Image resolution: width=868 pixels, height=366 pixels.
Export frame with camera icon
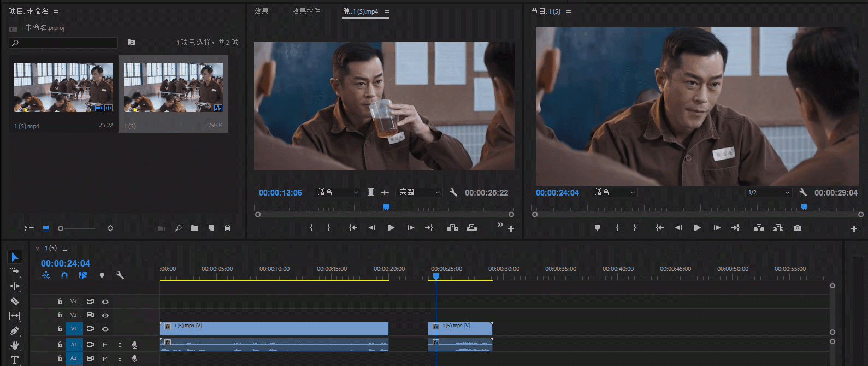tap(798, 228)
